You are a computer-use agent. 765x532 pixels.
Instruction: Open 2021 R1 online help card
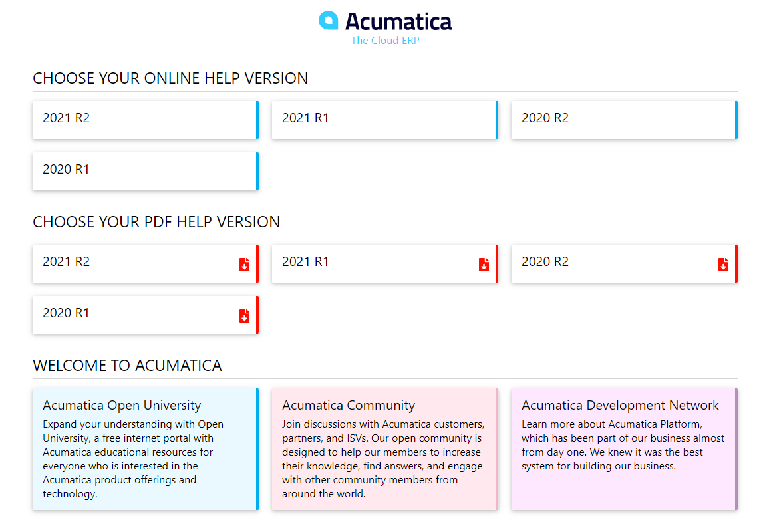385,120
